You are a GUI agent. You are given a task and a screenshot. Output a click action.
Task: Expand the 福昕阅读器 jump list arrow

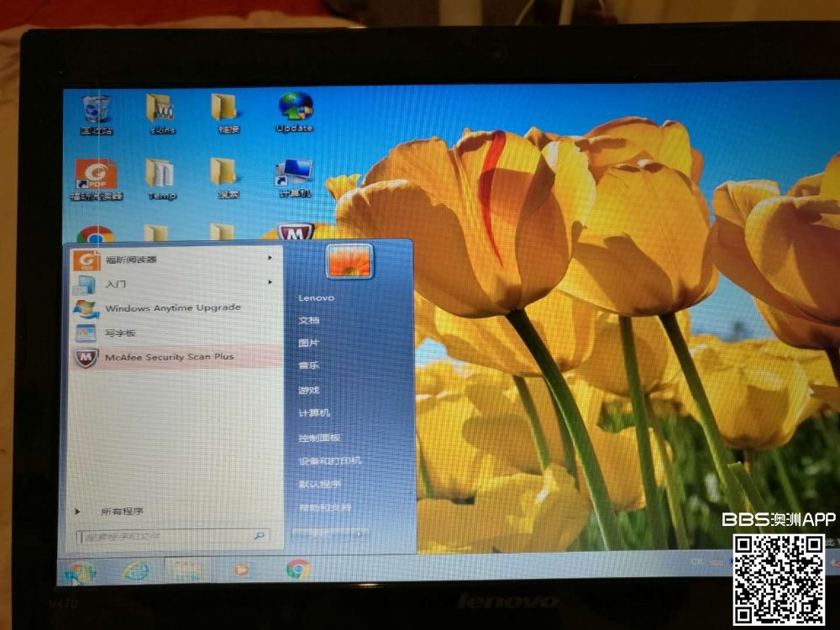click(270, 258)
